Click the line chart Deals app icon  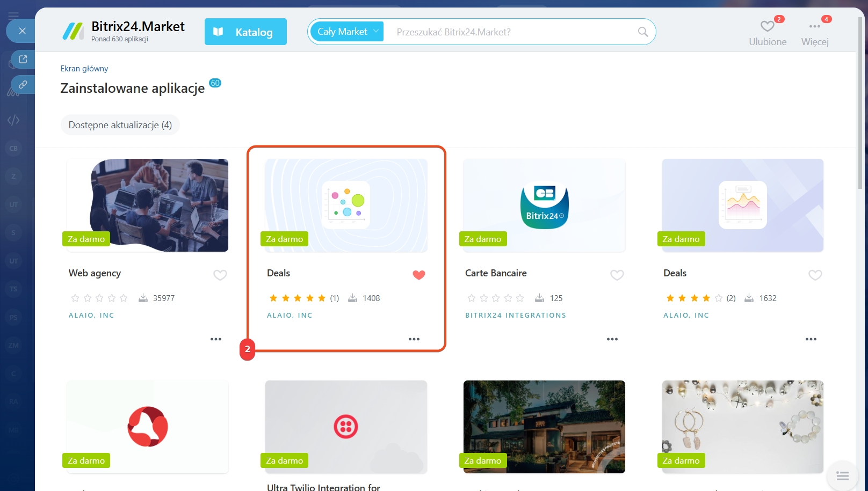click(743, 205)
